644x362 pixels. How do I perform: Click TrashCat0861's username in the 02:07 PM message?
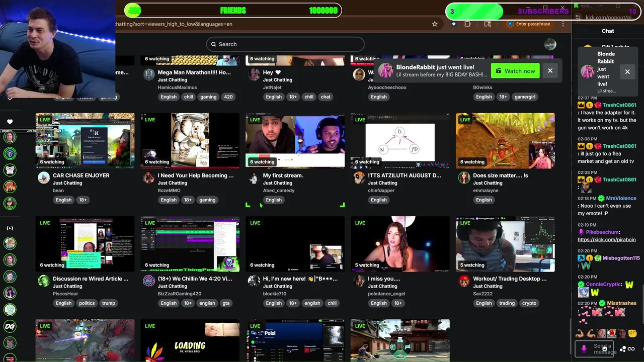pos(619,105)
